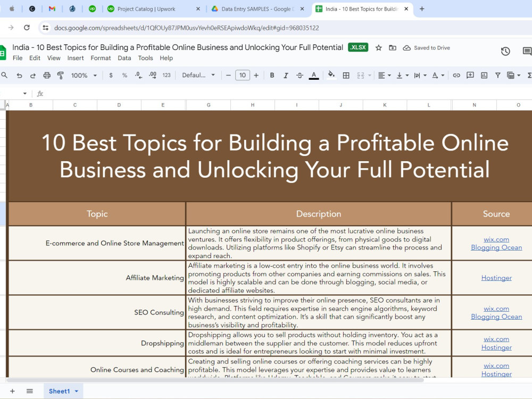
Task: Click the font size field
Action: click(243, 76)
